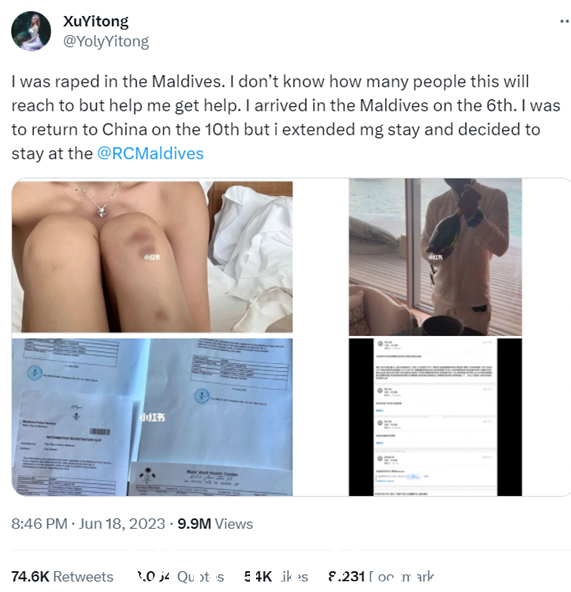
Task: Show the 74.6K Retweets list
Action: (62, 577)
